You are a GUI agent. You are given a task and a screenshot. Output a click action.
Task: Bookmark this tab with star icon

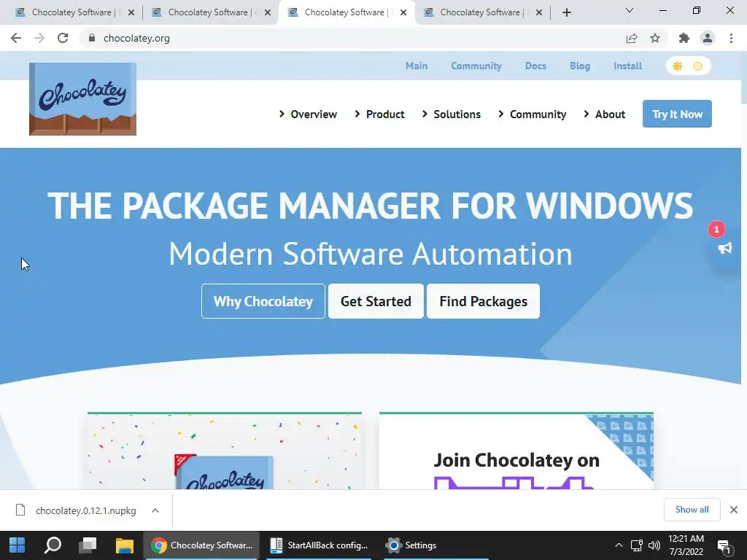(655, 38)
